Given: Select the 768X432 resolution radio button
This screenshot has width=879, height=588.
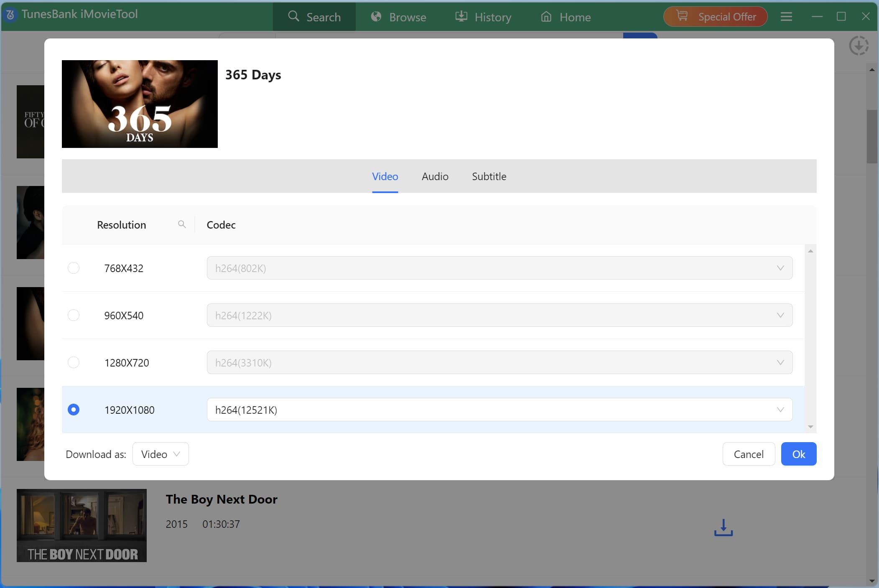Looking at the screenshot, I should point(74,268).
